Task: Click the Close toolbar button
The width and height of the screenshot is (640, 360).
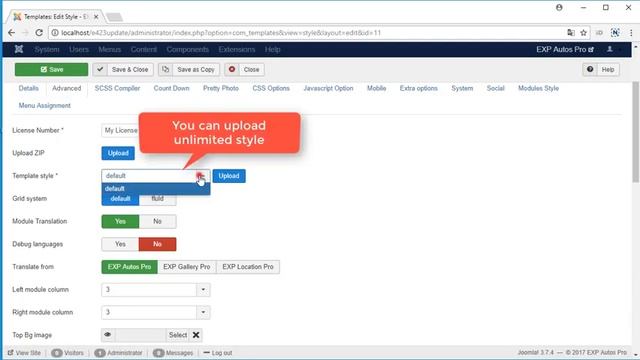Action: [x=244, y=69]
